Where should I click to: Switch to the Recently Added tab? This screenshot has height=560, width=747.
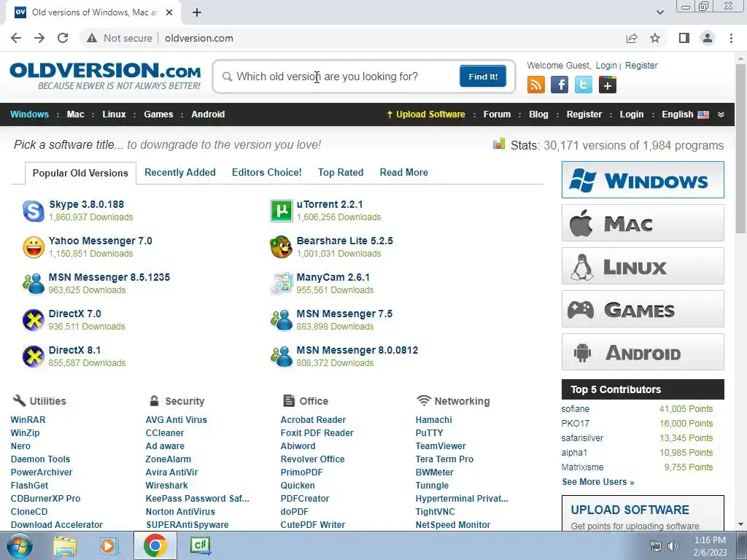(180, 172)
